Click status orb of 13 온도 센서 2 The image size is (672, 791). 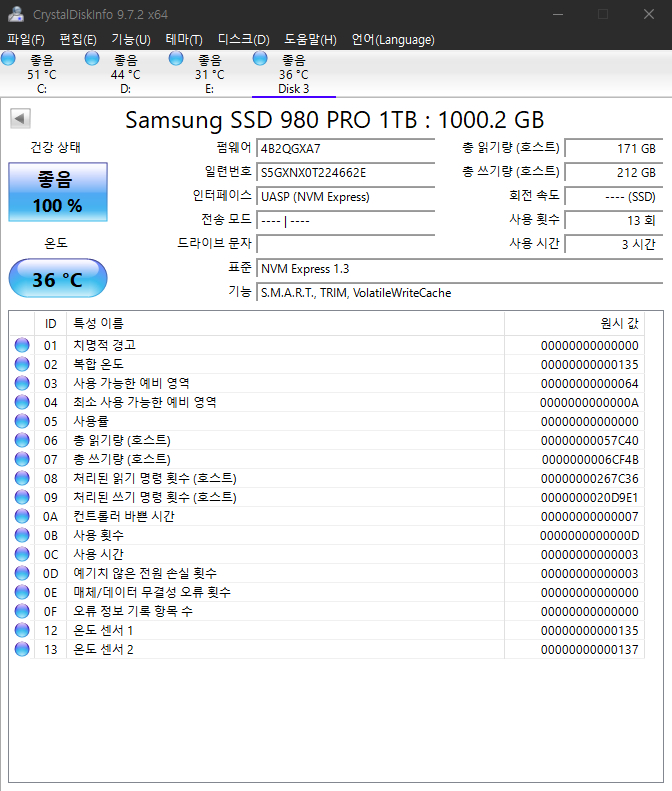22,649
